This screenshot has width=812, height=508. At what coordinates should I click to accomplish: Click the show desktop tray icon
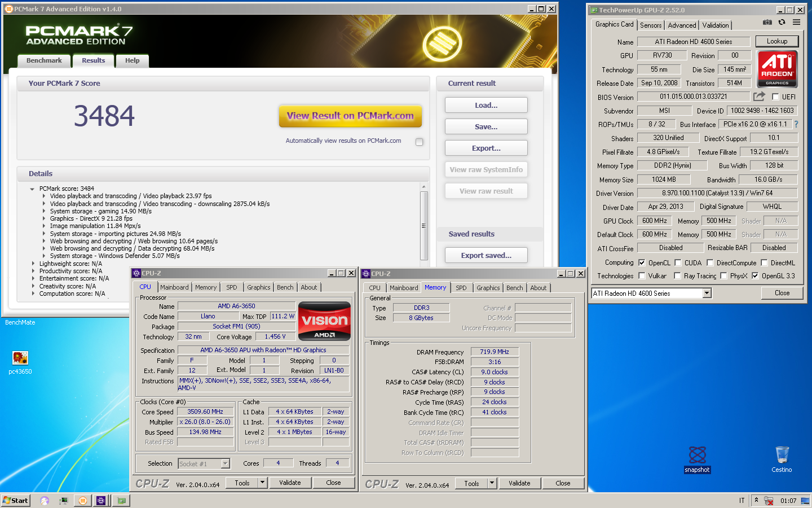pos(805,500)
